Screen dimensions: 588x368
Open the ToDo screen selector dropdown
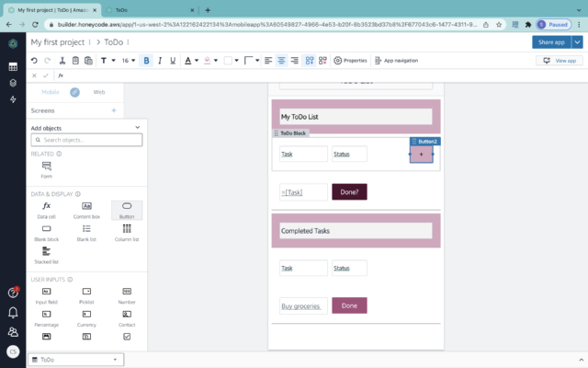click(x=75, y=360)
